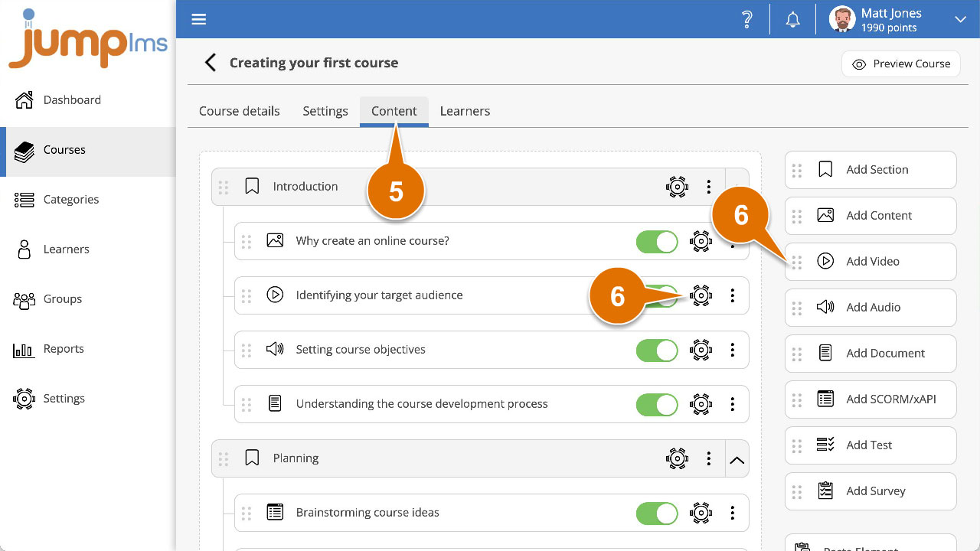The image size is (980, 551).
Task: Click settings gear for Planning section
Action: point(677,458)
